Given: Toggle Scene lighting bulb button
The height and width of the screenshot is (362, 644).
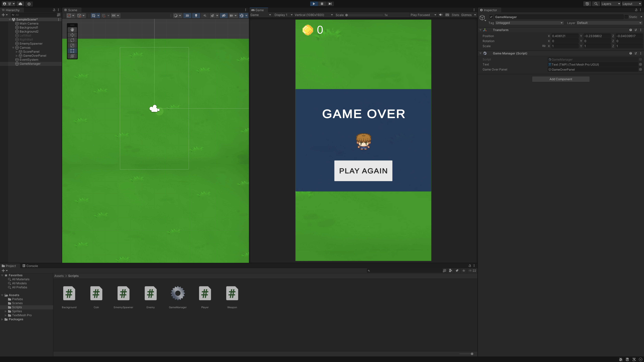Looking at the screenshot, I should click(196, 15).
